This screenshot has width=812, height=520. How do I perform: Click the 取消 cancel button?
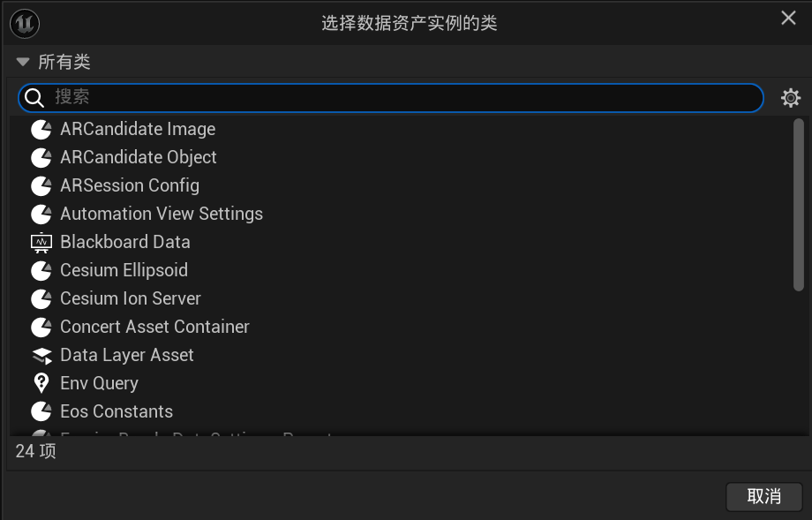click(763, 496)
